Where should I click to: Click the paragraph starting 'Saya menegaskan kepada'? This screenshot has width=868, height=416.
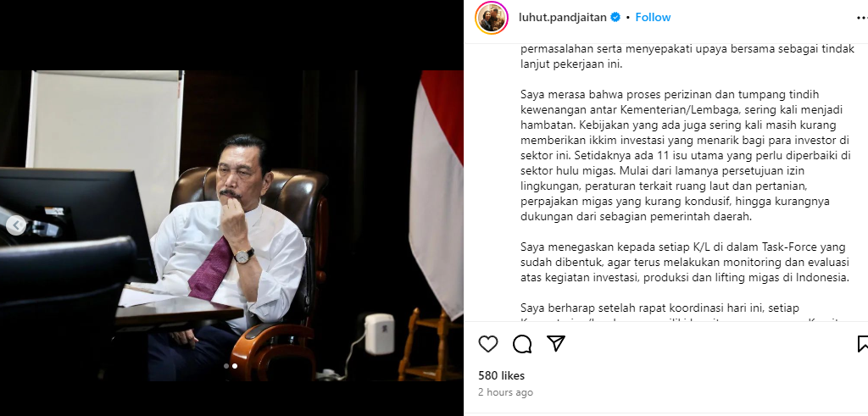coord(685,262)
